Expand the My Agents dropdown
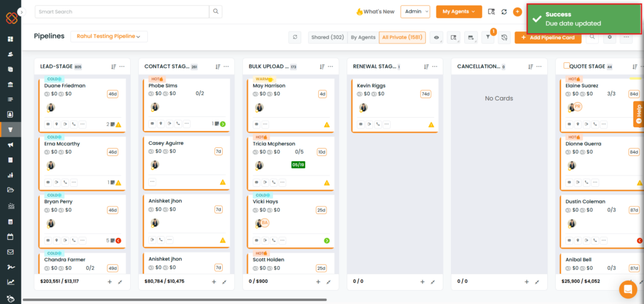 tap(458, 11)
